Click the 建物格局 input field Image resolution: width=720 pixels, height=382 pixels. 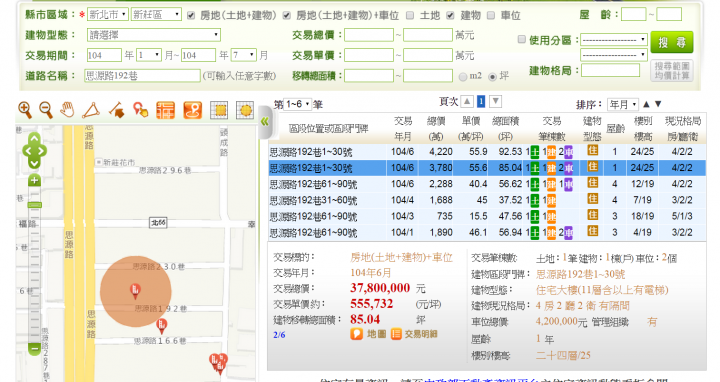click(x=610, y=70)
